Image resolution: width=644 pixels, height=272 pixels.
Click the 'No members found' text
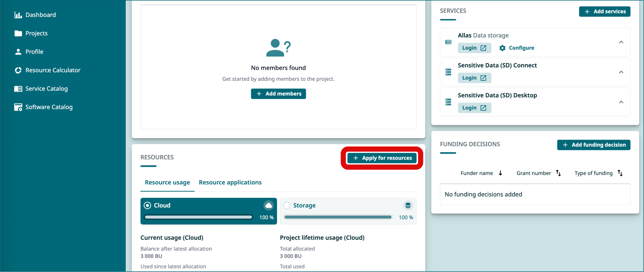[278, 68]
